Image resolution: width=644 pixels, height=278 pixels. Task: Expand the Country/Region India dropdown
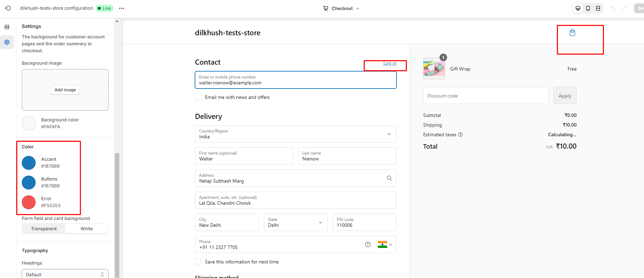pyautogui.click(x=296, y=134)
